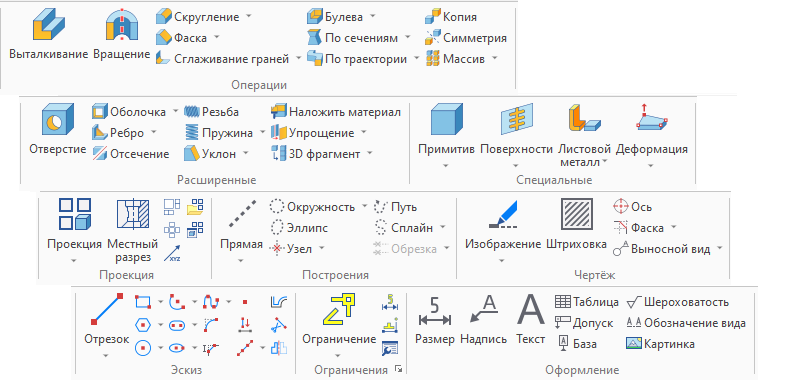
Task: Expand the Примитив dropdown arrow
Action: pyautogui.click(x=446, y=165)
